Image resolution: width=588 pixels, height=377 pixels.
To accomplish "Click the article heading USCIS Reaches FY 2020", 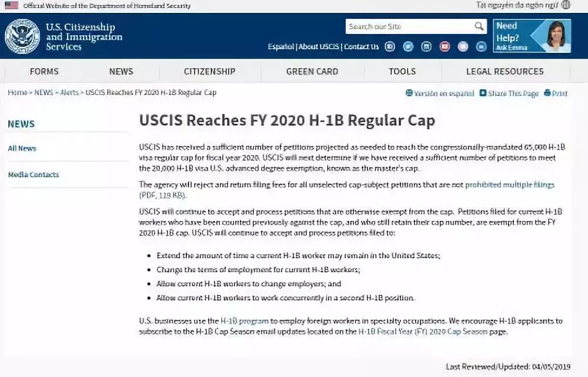I will pyautogui.click(x=288, y=120).
